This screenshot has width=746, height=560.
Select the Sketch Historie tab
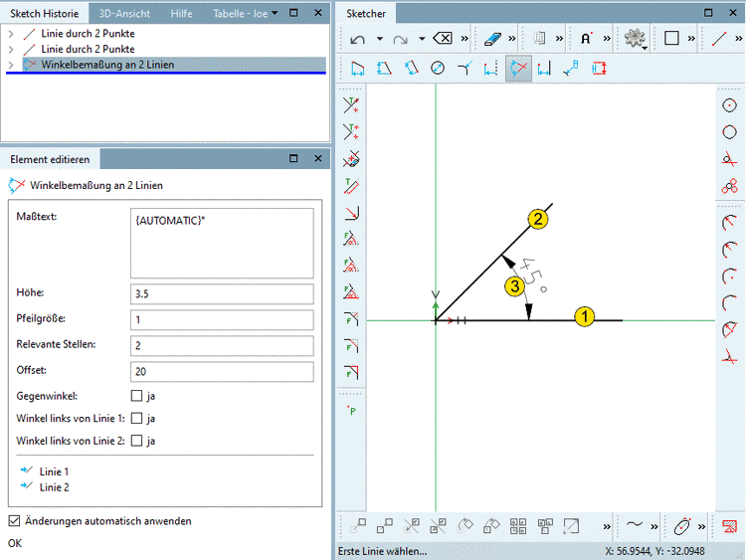click(x=44, y=13)
